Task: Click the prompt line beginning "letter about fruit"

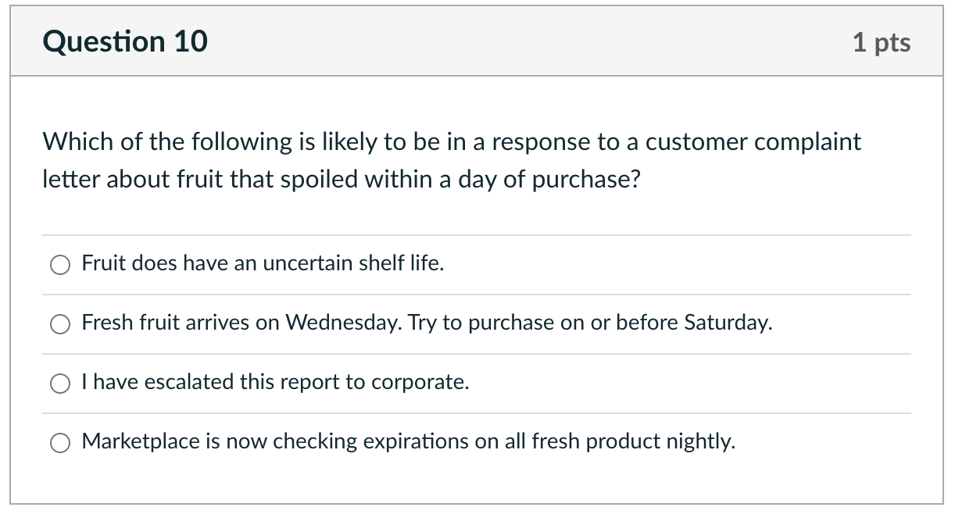Action: [x=341, y=180]
